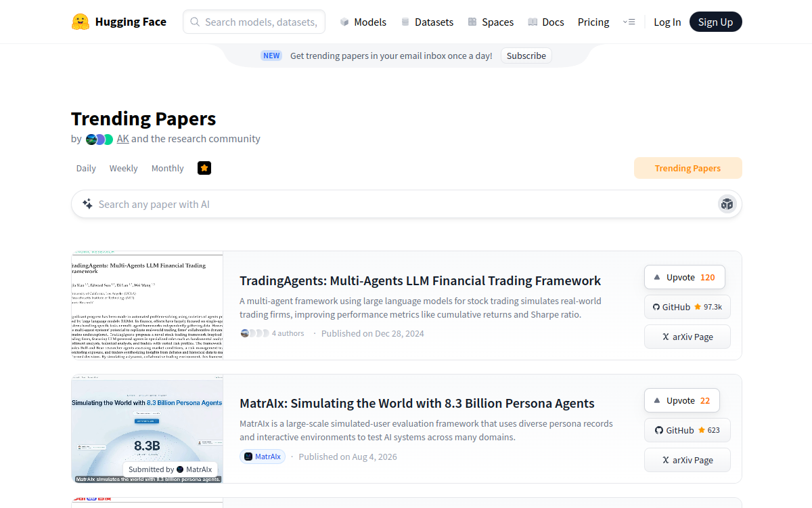Open the MatrAIx arXiv Page
This screenshot has width=812, height=508.
point(687,460)
